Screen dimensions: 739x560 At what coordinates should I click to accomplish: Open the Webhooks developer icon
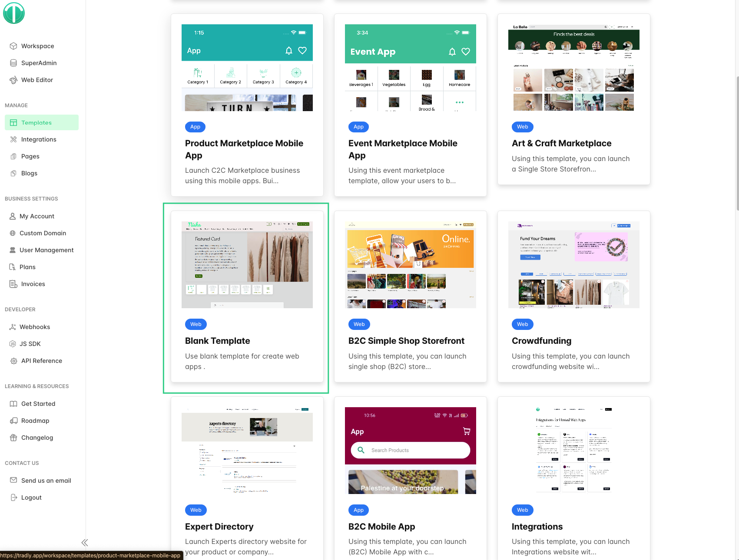pyautogui.click(x=13, y=326)
